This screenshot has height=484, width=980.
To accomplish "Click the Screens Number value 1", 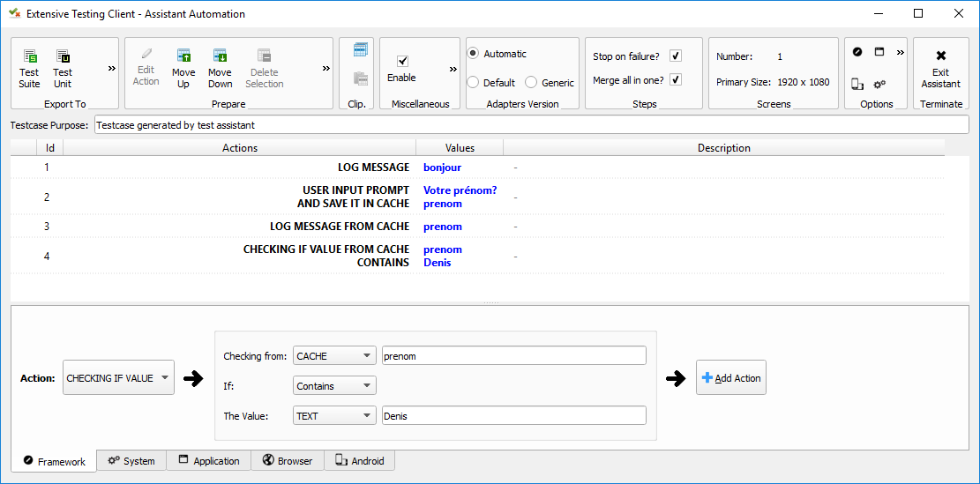I will 780,56.
